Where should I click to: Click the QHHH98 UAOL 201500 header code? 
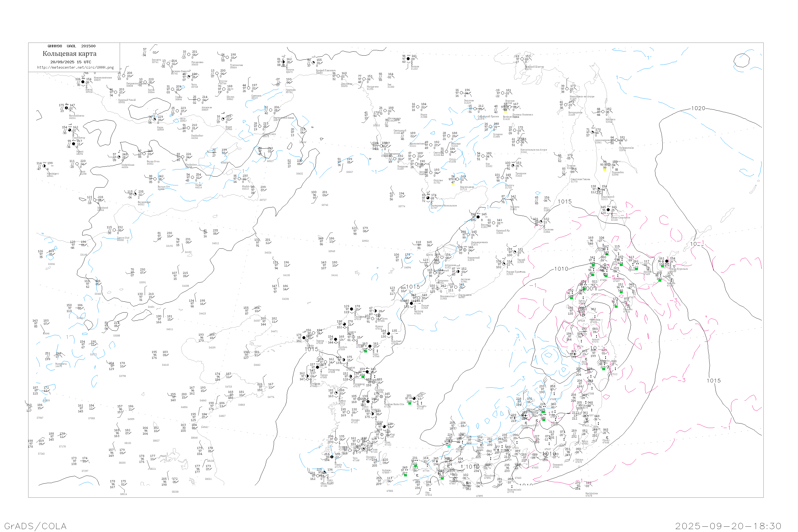click(72, 46)
